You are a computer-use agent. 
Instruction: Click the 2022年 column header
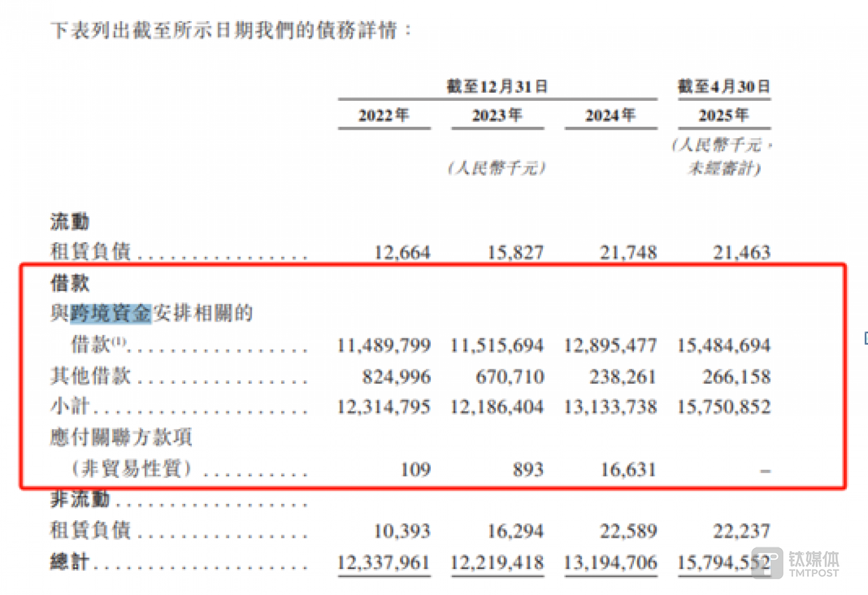[x=384, y=115]
